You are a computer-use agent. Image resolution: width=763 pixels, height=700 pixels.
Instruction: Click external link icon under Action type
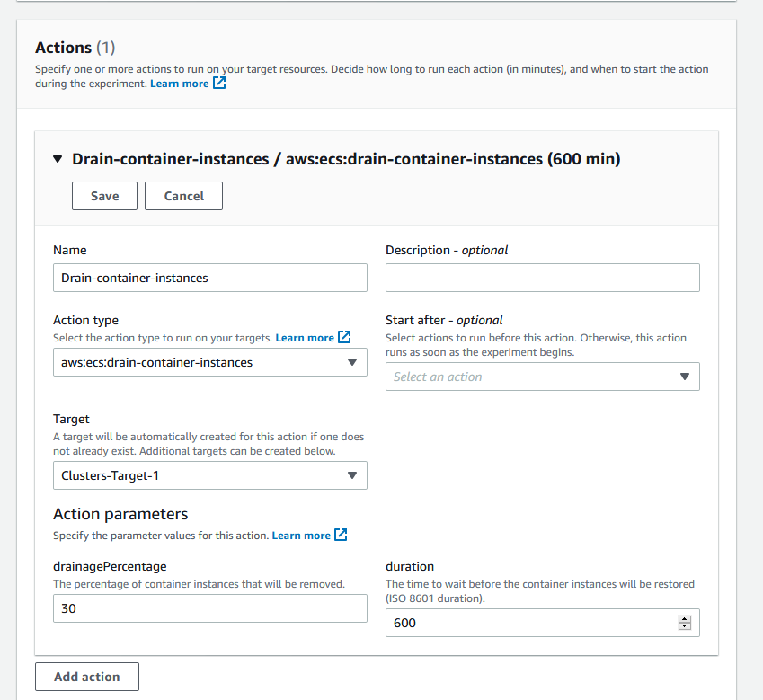pyautogui.click(x=344, y=338)
